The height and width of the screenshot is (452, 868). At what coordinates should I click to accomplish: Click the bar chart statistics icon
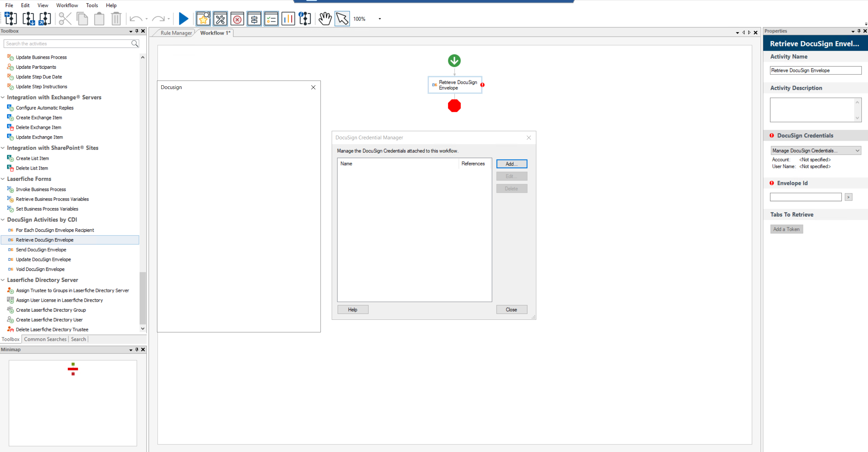pos(288,19)
